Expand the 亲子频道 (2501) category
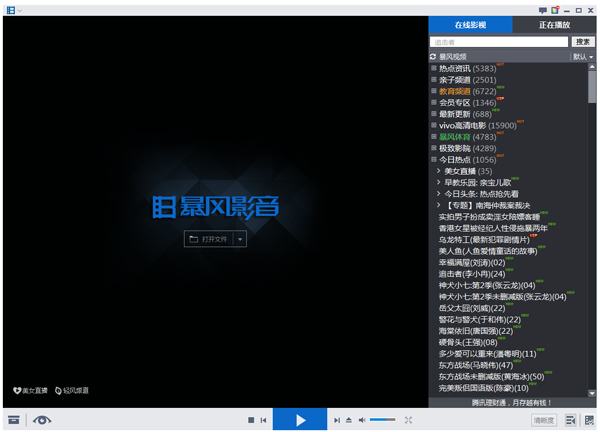This screenshot has height=432, width=600. 434,80
